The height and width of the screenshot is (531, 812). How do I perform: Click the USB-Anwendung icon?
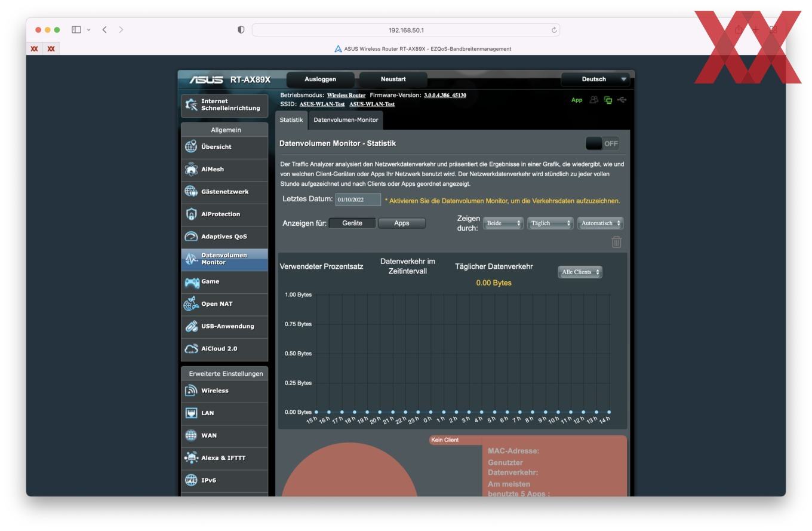(191, 326)
